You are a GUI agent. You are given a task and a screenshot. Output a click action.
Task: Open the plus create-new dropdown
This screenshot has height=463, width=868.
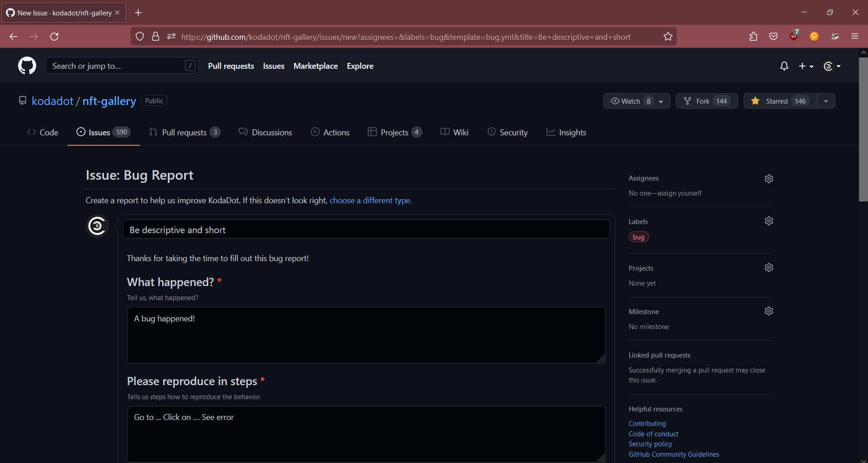pyautogui.click(x=806, y=66)
